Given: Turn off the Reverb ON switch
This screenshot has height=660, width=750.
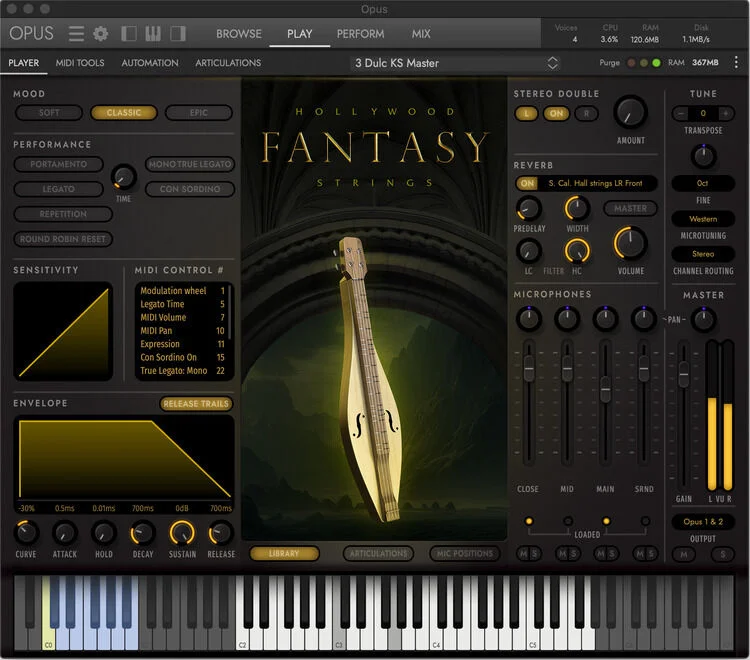Looking at the screenshot, I should coord(527,183).
